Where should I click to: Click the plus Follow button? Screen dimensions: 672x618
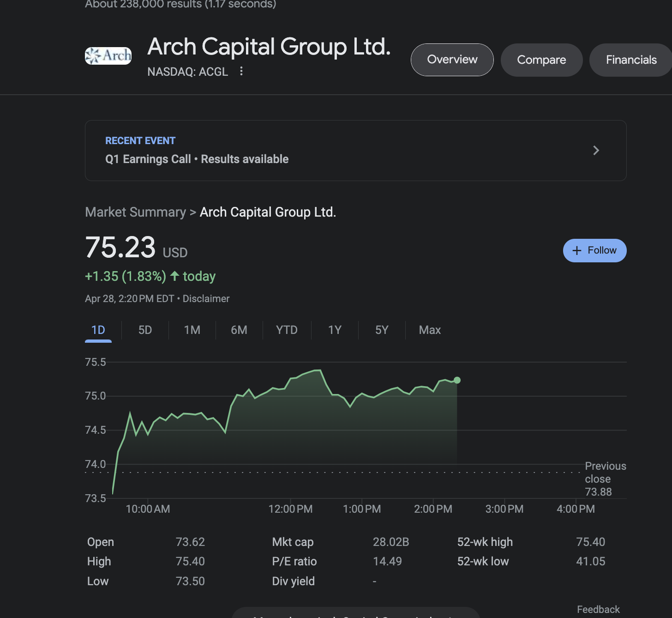tap(594, 250)
